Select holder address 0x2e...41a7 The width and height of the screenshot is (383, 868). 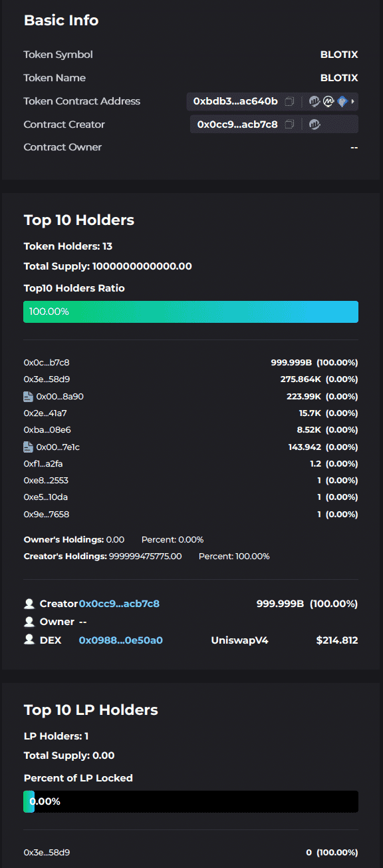45,413
